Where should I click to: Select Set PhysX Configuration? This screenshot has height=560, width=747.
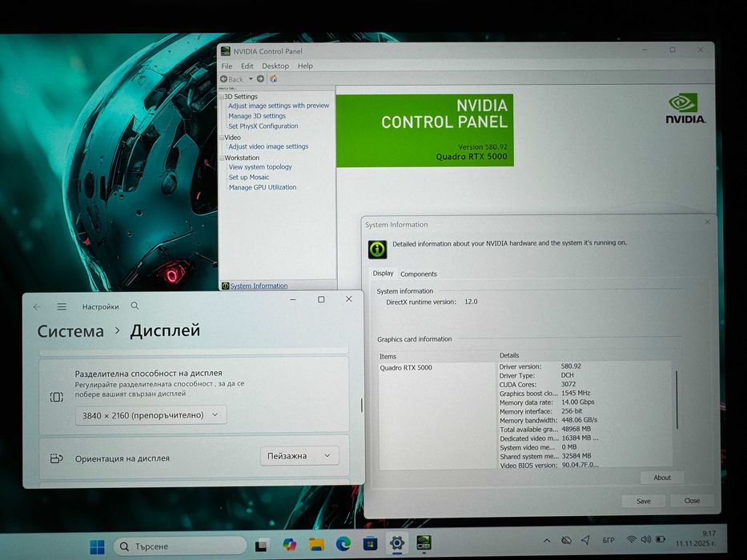pyautogui.click(x=263, y=126)
